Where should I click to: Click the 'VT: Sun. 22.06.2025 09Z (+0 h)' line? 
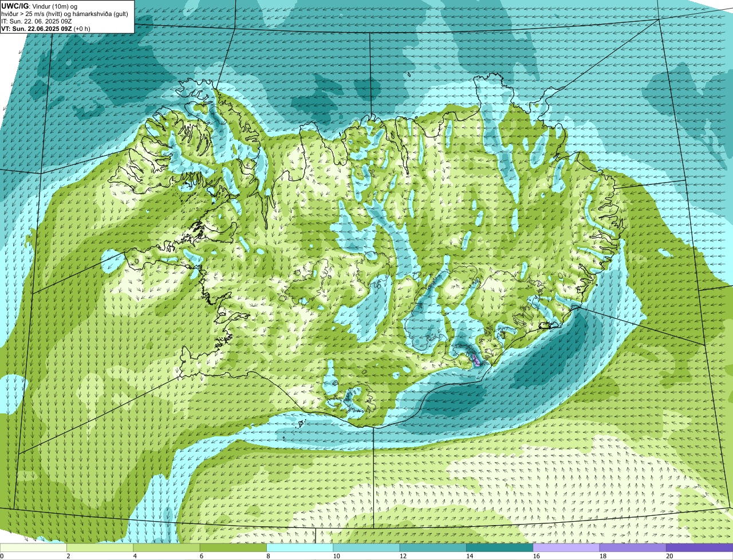point(46,28)
